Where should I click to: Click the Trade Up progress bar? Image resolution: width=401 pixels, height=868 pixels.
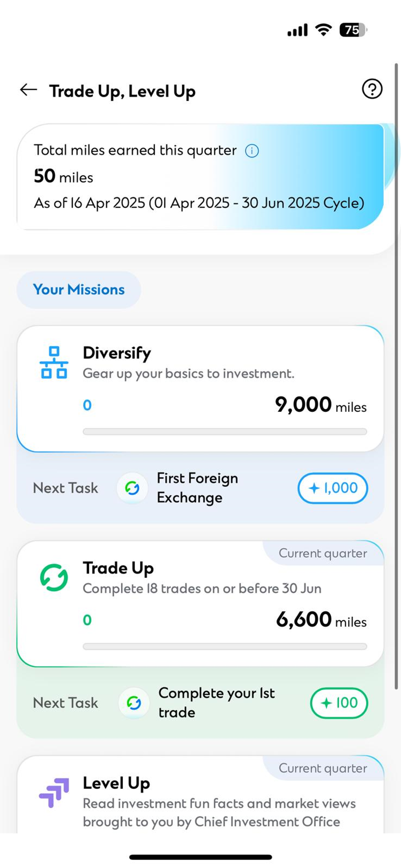[x=225, y=646]
